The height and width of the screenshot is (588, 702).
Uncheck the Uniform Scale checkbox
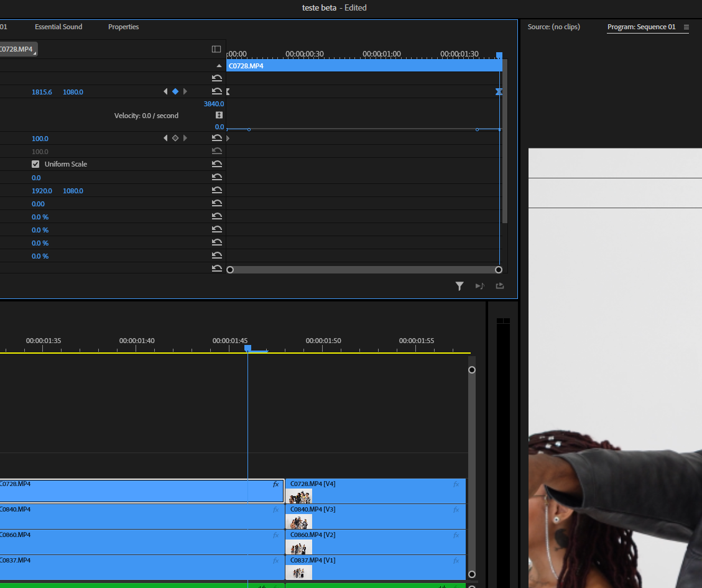coord(35,163)
